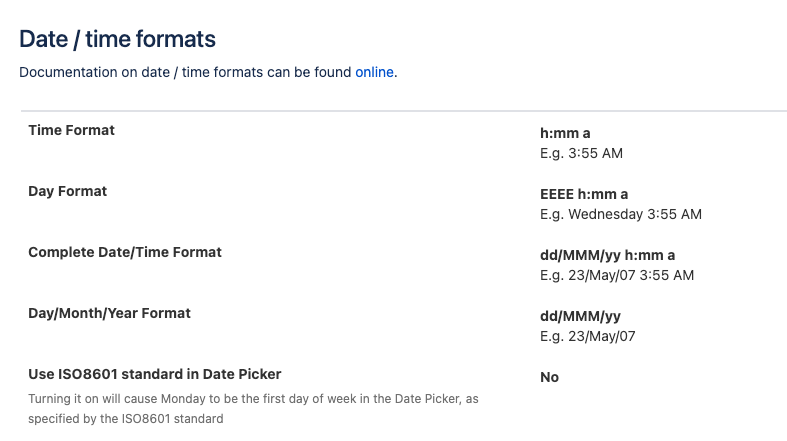Click the ISO8601 Monday first-day description text
Viewport: 787px width, 441px height.
click(253, 409)
